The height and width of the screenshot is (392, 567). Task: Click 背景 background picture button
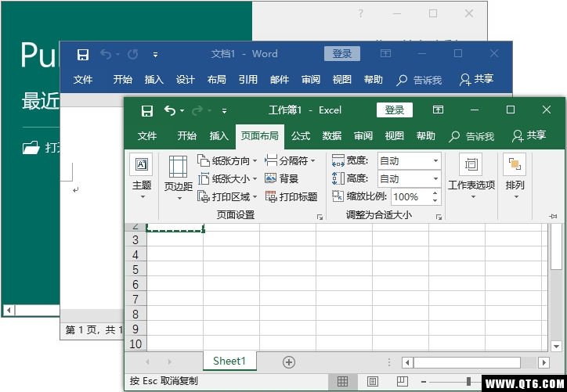(281, 178)
